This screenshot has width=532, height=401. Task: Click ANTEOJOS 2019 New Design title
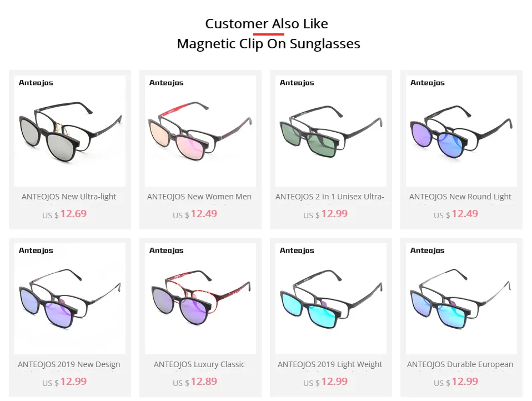click(x=69, y=364)
